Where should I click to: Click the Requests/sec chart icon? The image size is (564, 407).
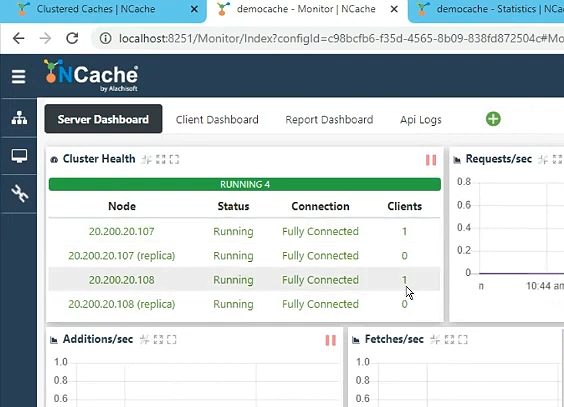[x=457, y=160]
